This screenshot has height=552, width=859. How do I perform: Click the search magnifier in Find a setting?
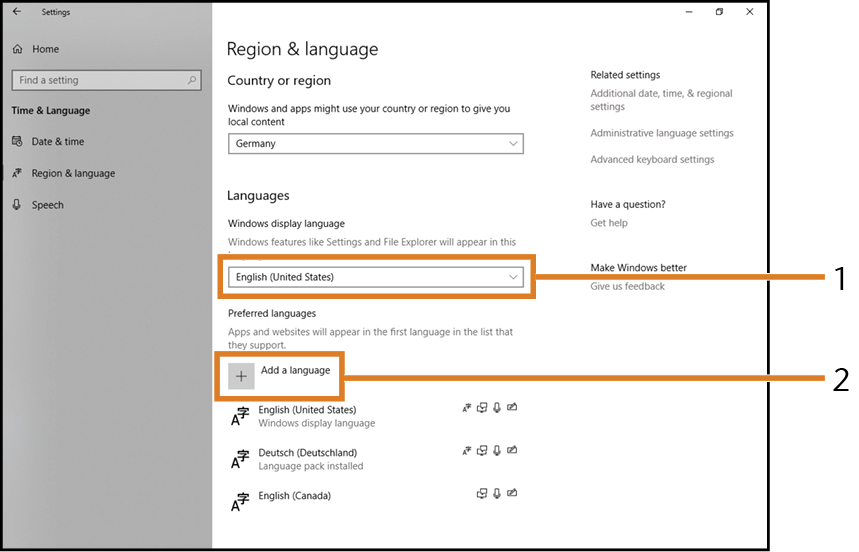tap(192, 80)
